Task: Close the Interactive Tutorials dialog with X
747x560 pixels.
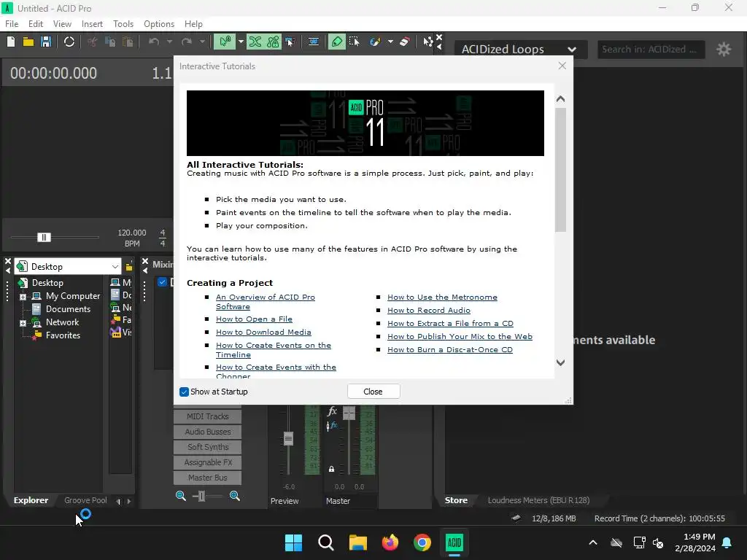Action: click(562, 66)
